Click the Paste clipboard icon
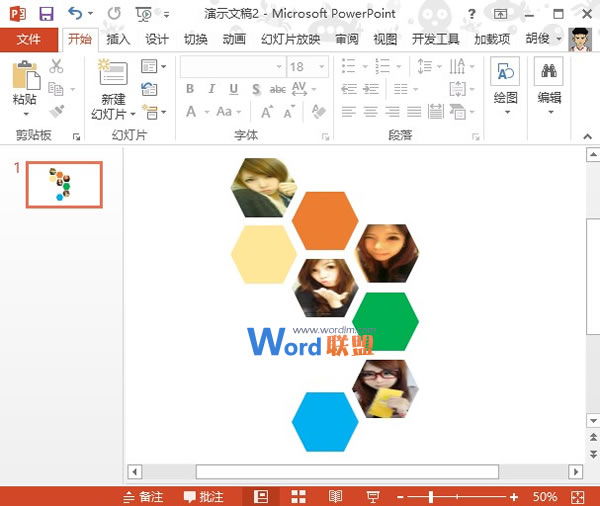The height and width of the screenshot is (506, 600). coord(26,76)
